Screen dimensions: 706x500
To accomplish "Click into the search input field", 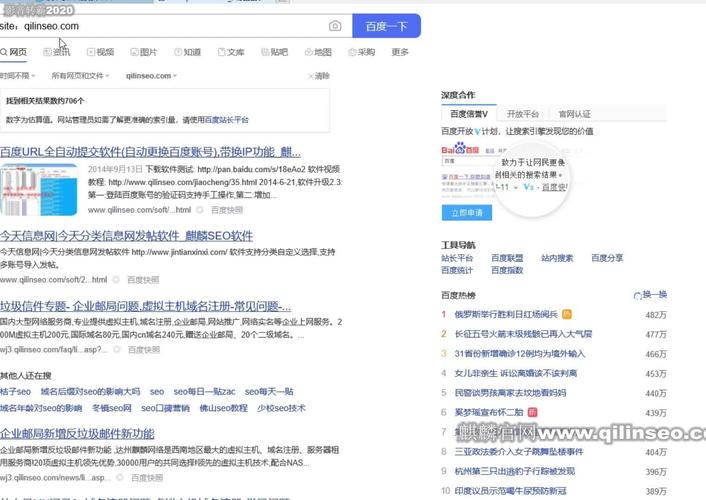I will (170, 26).
